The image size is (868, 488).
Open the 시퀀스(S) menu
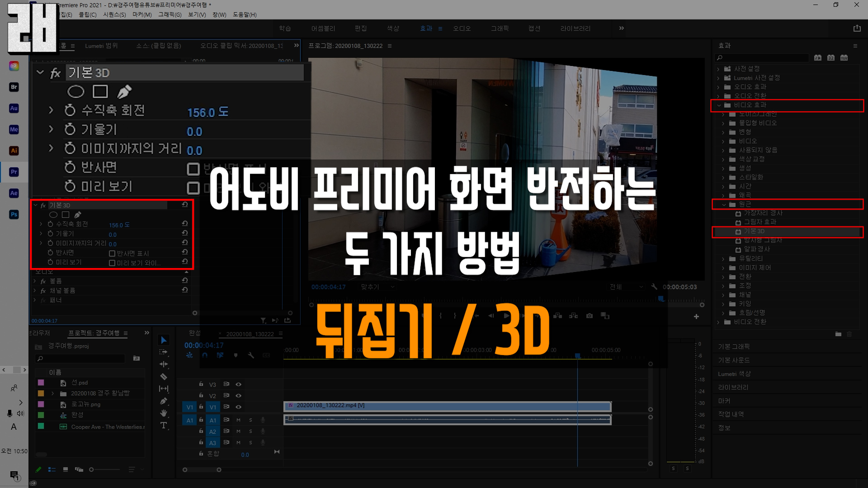point(114,14)
